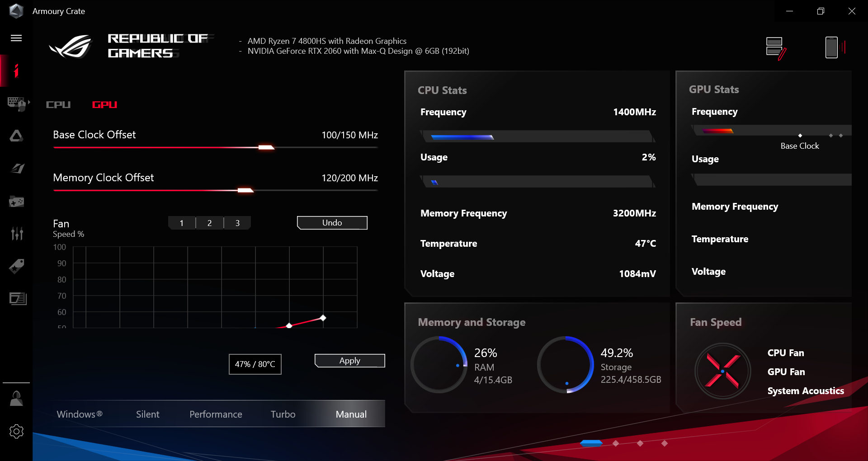Open the user profile icon
The height and width of the screenshot is (461, 868).
point(16,399)
